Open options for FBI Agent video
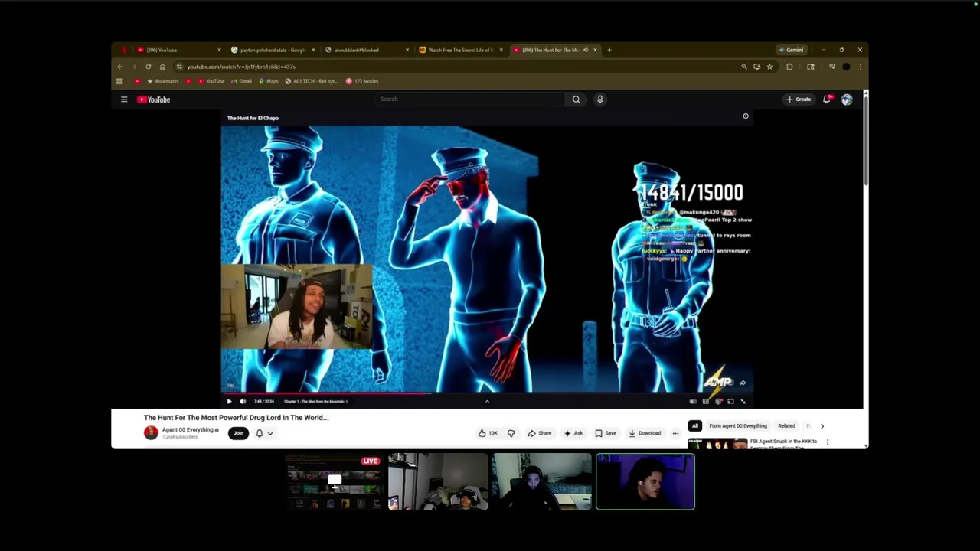The image size is (980, 551). [x=827, y=442]
